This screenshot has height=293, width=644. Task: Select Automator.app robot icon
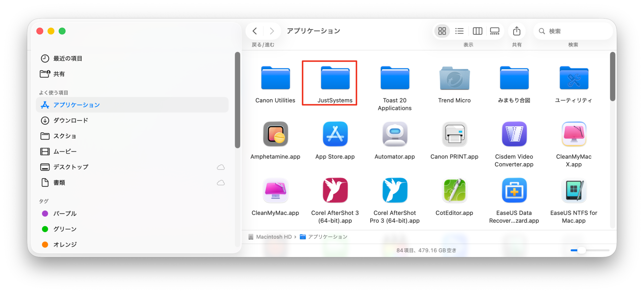(x=394, y=134)
